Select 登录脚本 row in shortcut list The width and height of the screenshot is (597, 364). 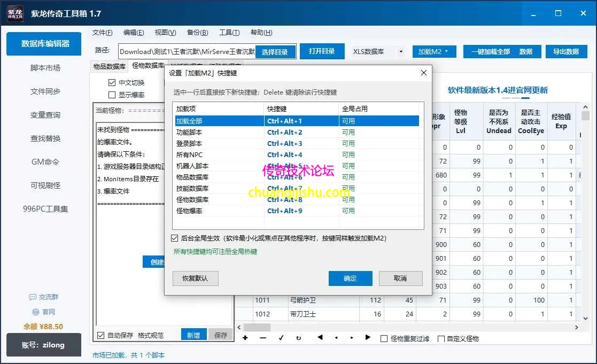(297, 144)
